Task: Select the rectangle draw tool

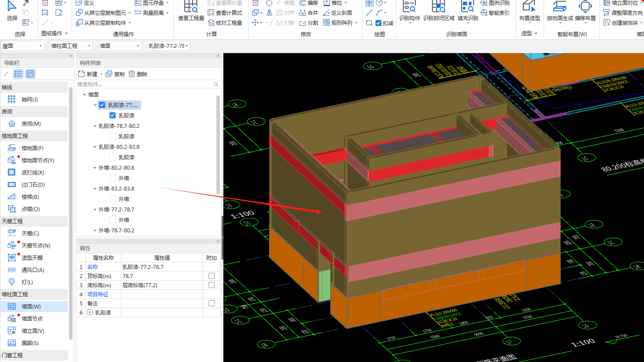Action: [369, 23]
